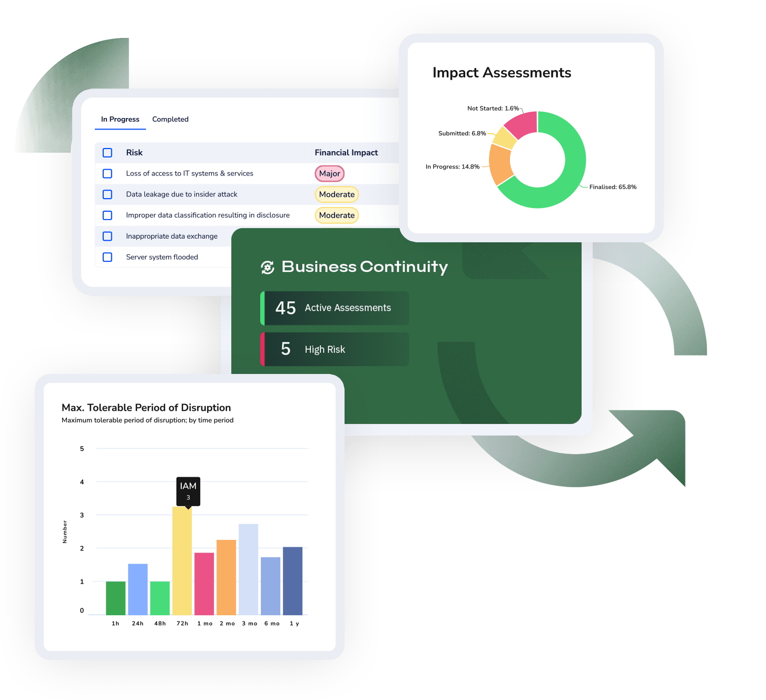Screen dimensions: 766x700
Task: Click the dark green 1h bar
Action: pos(115,598)
